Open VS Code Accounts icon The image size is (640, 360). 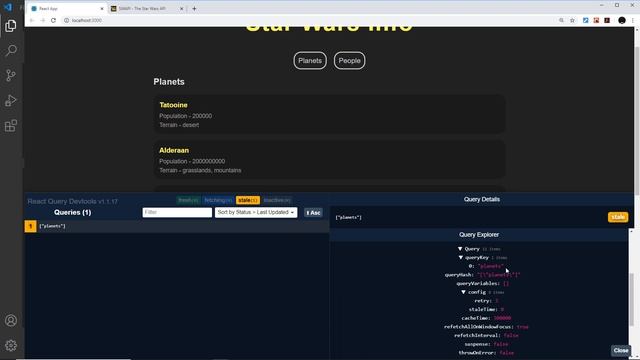coord(11,320)
